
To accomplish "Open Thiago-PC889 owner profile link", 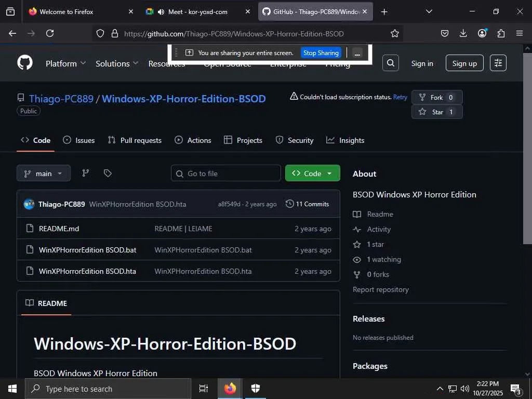I will (61, 99).
